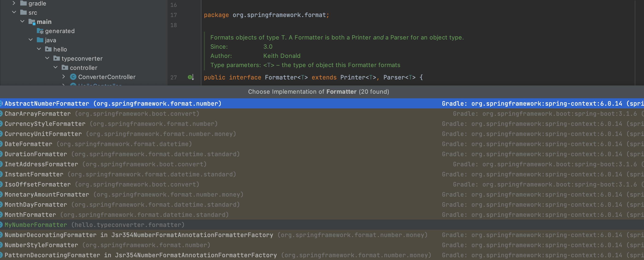The image size is (644, 260).
Task: Select the DateFormatter implementation entry
Action: 29,144
